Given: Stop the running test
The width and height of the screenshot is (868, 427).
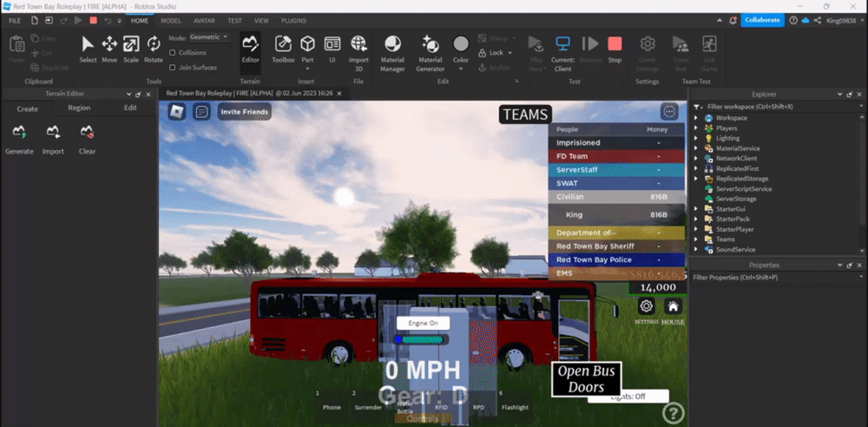Looking at the screenshot, I should [615, 49].
